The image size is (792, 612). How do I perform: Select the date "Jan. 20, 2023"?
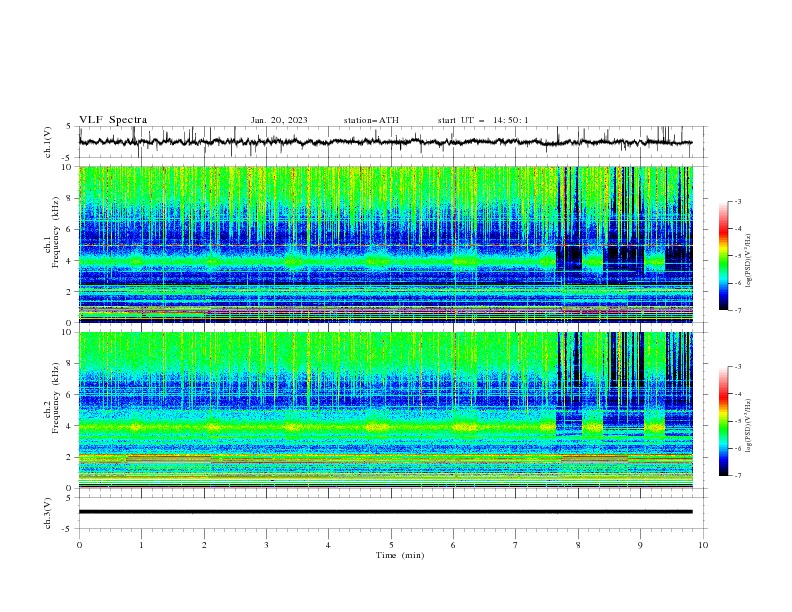(x=279, y=120)
